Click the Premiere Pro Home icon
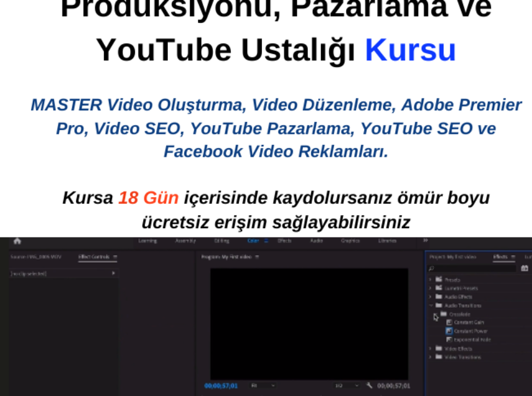Viewport: 532px width, 396px height. pos(17,241)
